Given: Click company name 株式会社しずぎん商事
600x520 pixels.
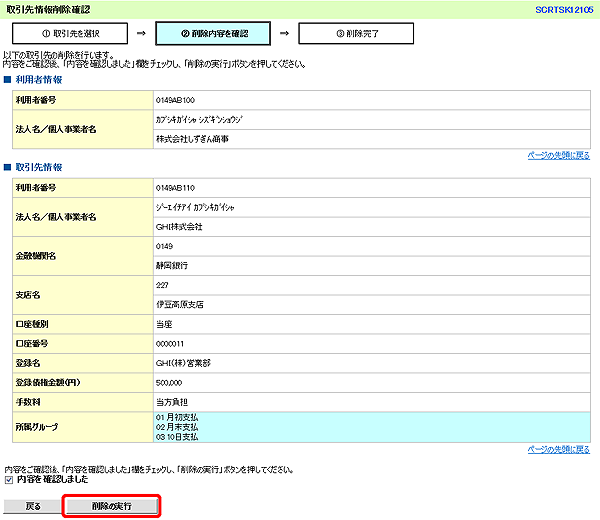Looking at the screenshot, I should [x=192, y=139].
